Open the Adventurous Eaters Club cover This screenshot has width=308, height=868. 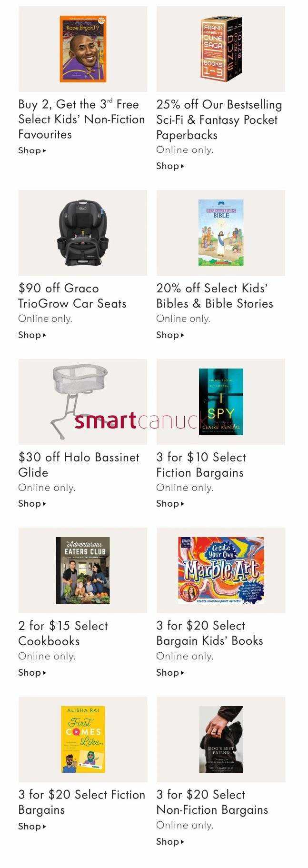click(x=83, y=570)
